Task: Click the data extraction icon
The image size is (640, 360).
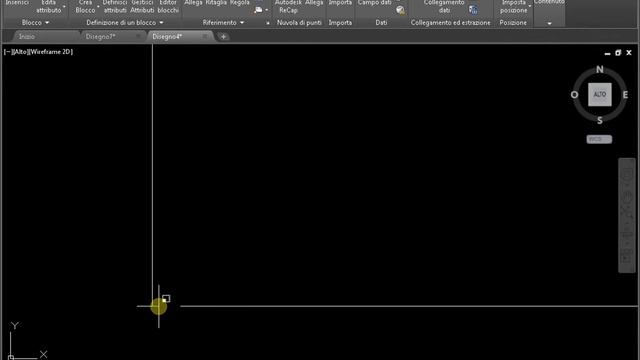Action: click(x=473, y=10)
